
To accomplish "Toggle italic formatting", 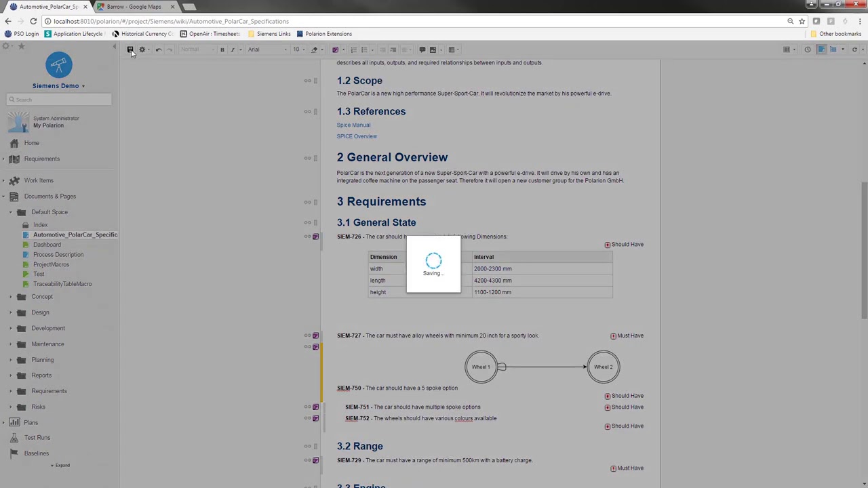I will pyautogui.click(x=232, y=49).
